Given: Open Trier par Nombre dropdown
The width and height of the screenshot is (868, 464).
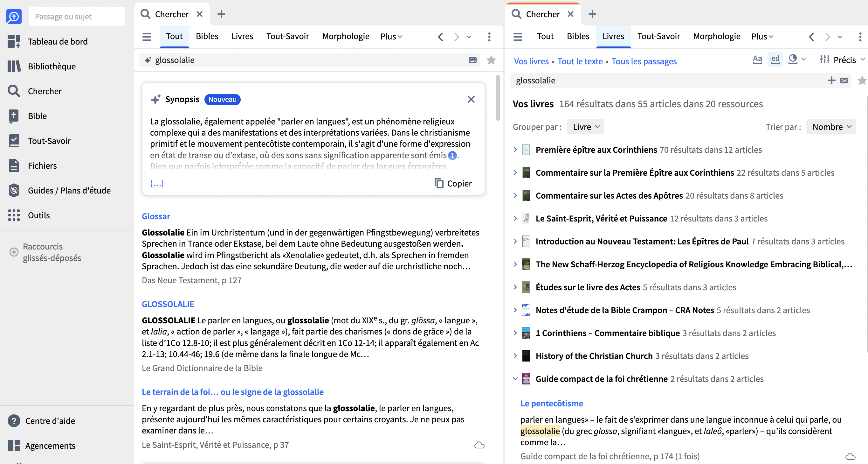Looking at the screenshot, I should 831,127.
